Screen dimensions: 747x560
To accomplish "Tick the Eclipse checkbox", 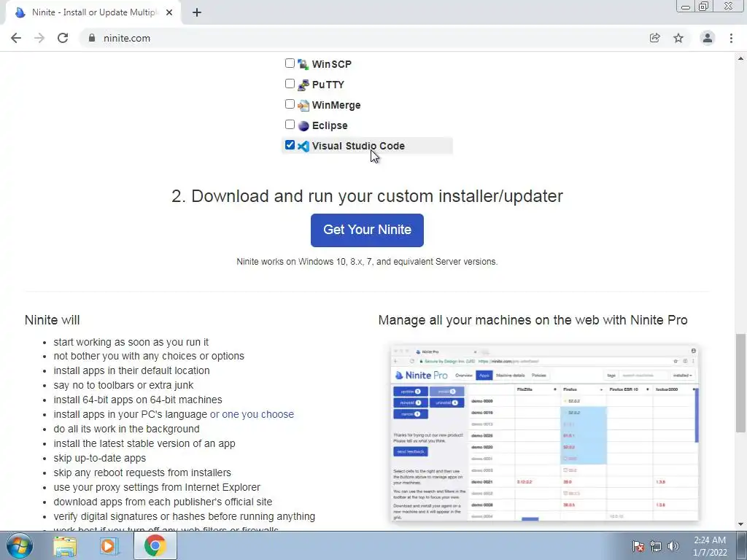I will [290, 124].
